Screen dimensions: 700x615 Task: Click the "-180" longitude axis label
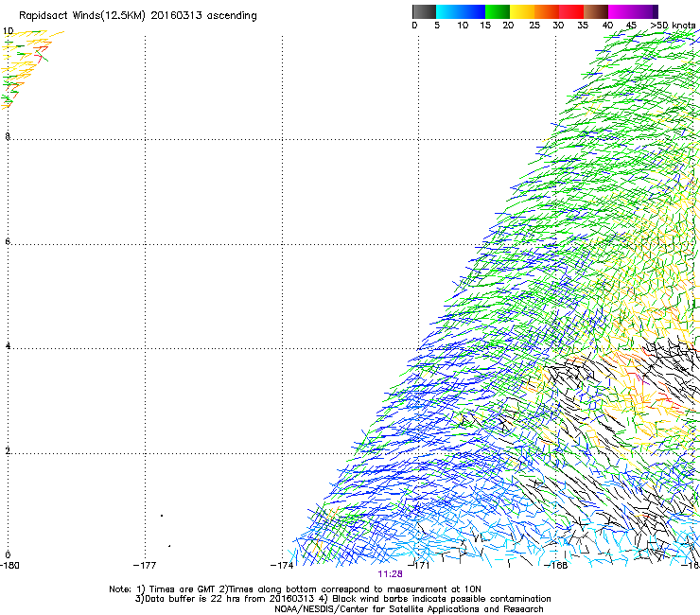[9, 566]
